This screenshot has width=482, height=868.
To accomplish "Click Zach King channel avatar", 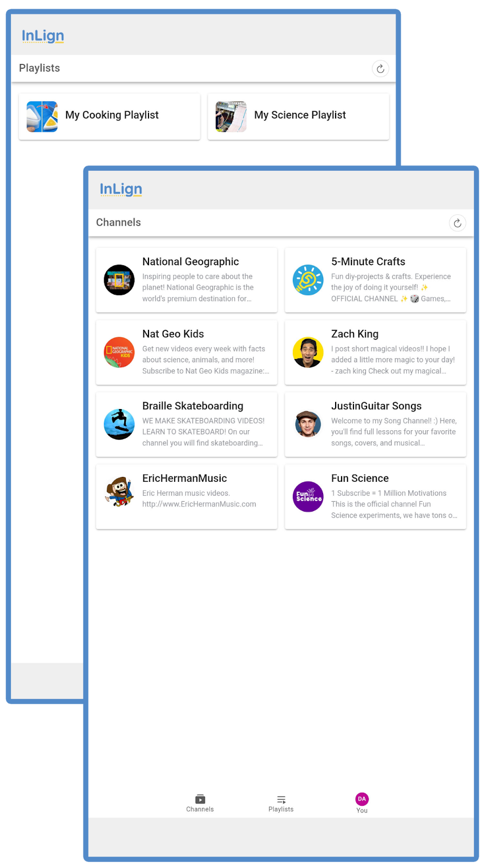I will pos(308,352).
